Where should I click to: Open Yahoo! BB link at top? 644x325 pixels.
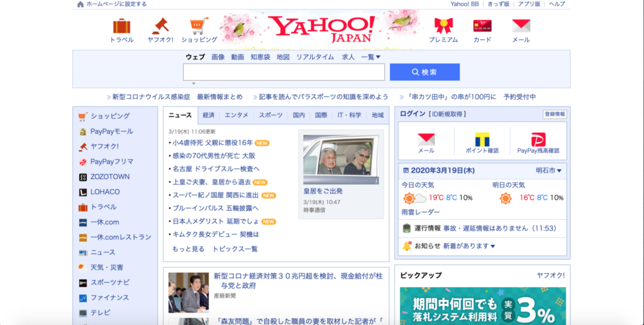pos(465,4)
